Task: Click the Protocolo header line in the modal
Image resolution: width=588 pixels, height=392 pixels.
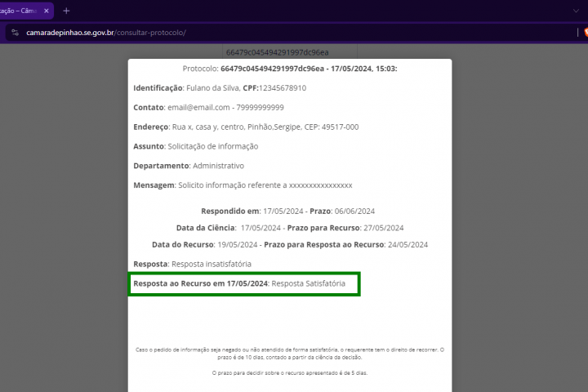Action: (x=289, y=69)
